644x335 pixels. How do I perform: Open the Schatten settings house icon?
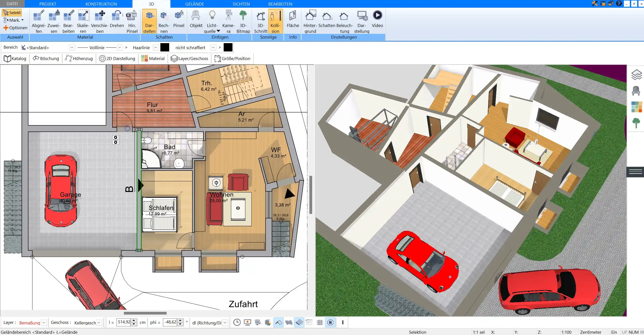click(327, 19)
